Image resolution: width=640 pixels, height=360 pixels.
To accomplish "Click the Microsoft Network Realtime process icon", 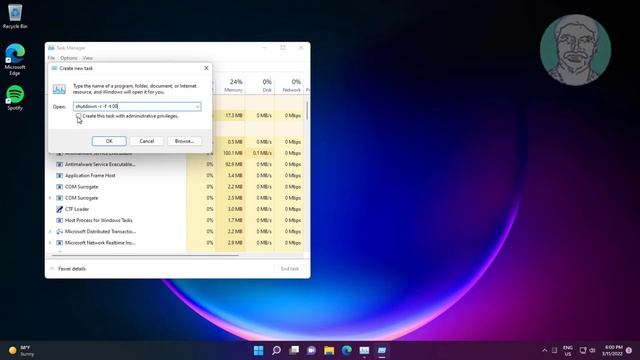I will [x=59, y=243].
